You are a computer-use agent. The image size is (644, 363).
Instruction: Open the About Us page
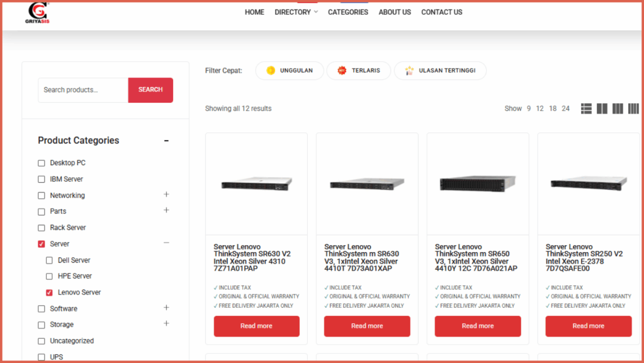395,12
